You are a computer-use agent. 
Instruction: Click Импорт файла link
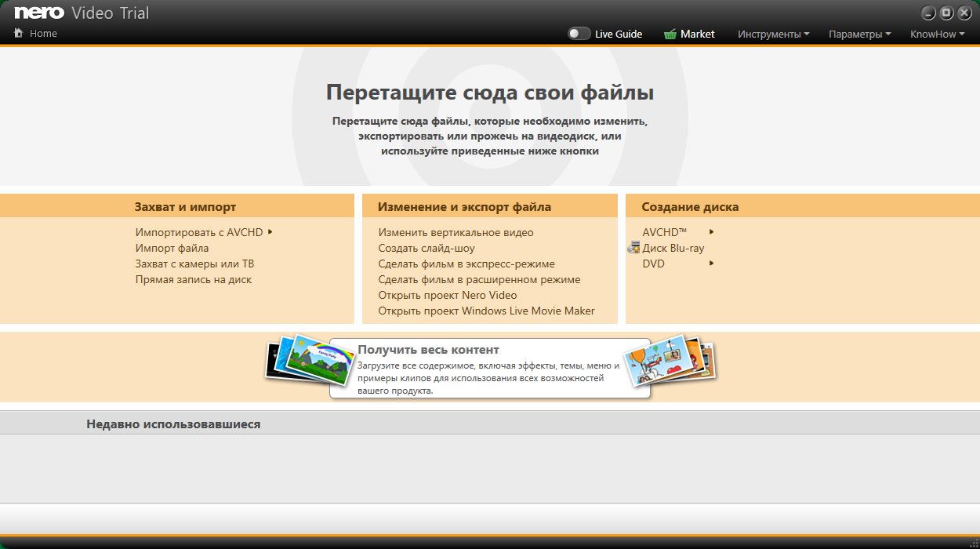(172, 248)
